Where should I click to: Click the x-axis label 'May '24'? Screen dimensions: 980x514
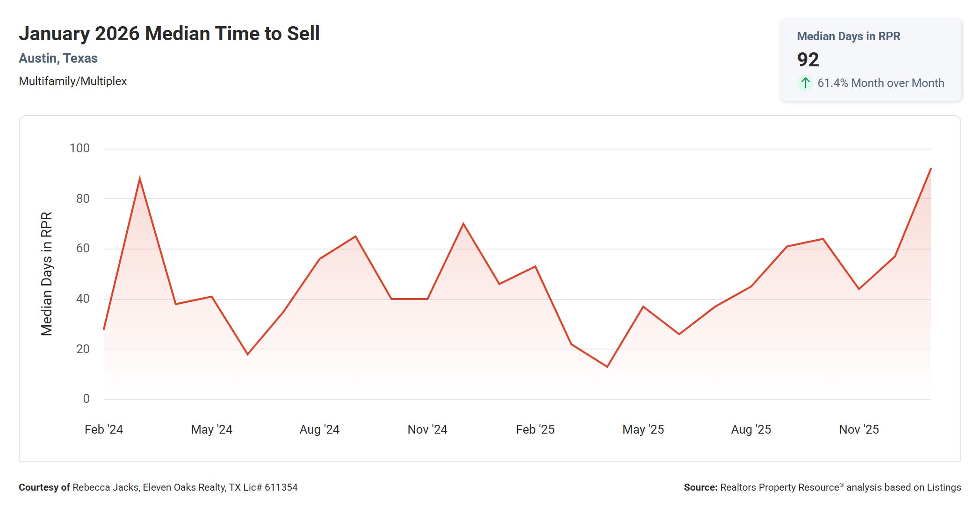click(x=212, y=429)
